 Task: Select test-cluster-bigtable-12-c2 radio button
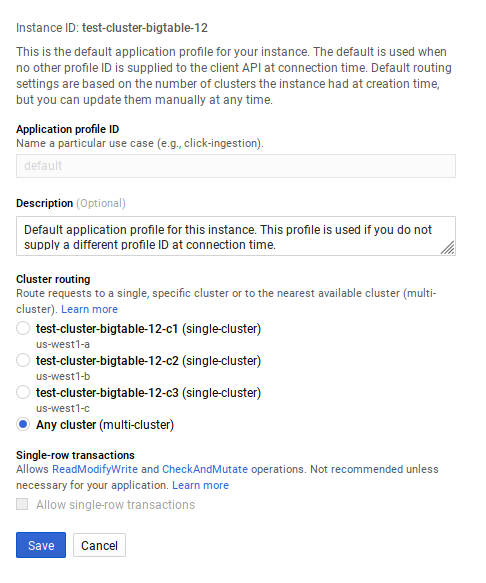pyautogui.click(x=23, y=360)
